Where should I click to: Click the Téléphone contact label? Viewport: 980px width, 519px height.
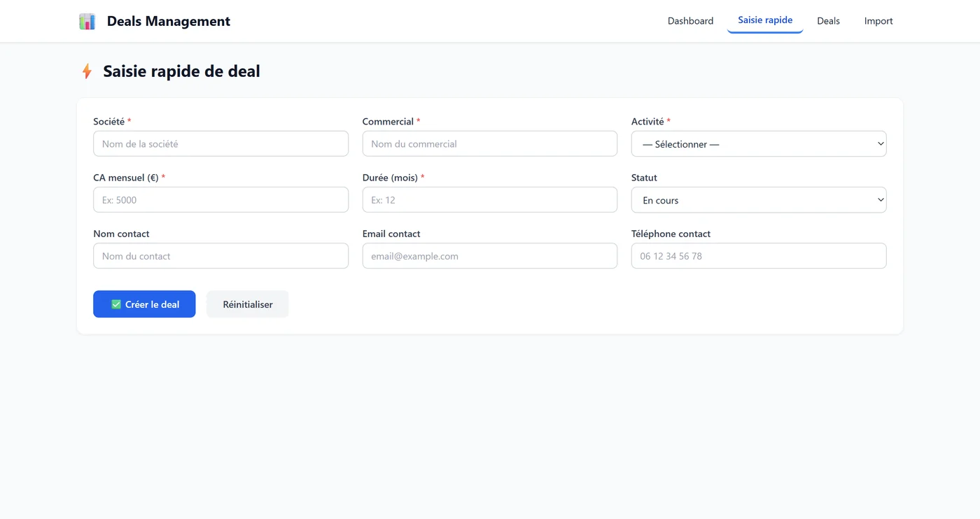[671, 234]
